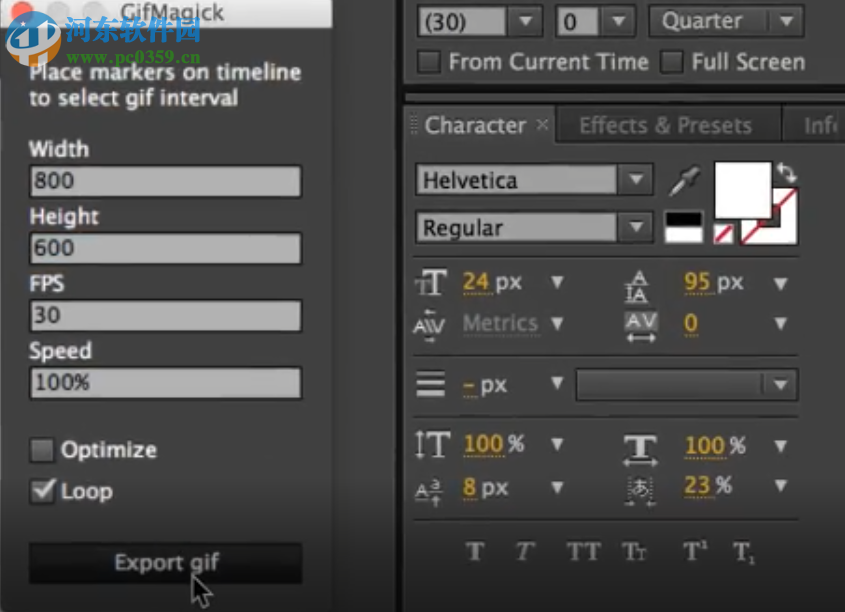The height and width of the screenshot is (612, 845).
Task: Open the Helvetica font family dropdown
Action: pos(636,179)
